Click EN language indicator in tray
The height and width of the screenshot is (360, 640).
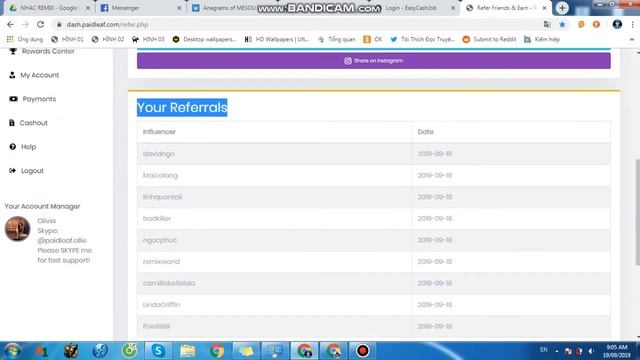(x=543, y=350)
